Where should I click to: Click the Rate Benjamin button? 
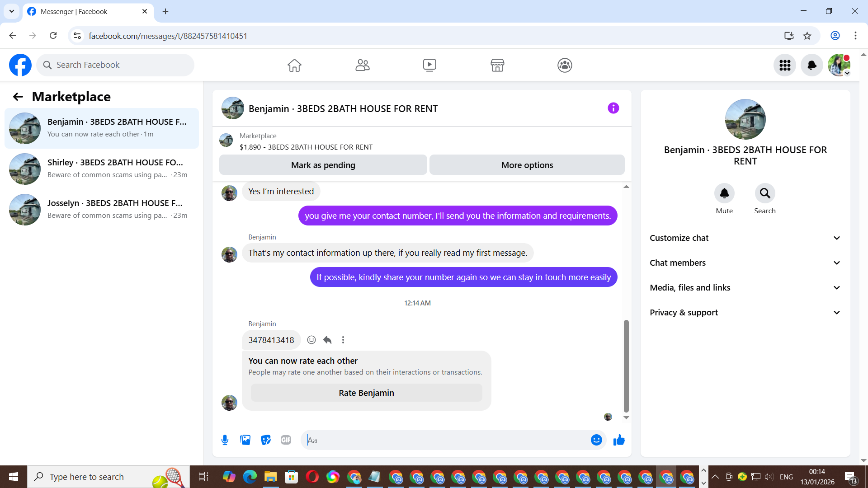click(366, 393)
